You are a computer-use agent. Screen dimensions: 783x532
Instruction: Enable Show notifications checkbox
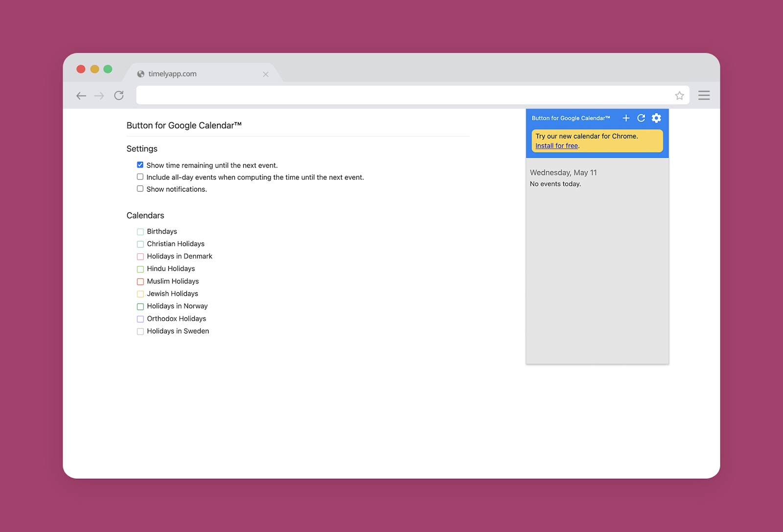140,189
